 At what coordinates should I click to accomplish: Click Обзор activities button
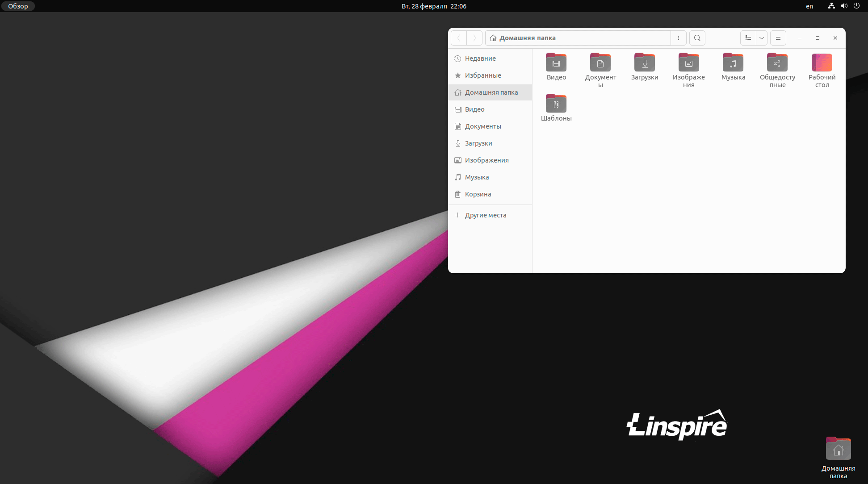(x=18, y=6)
